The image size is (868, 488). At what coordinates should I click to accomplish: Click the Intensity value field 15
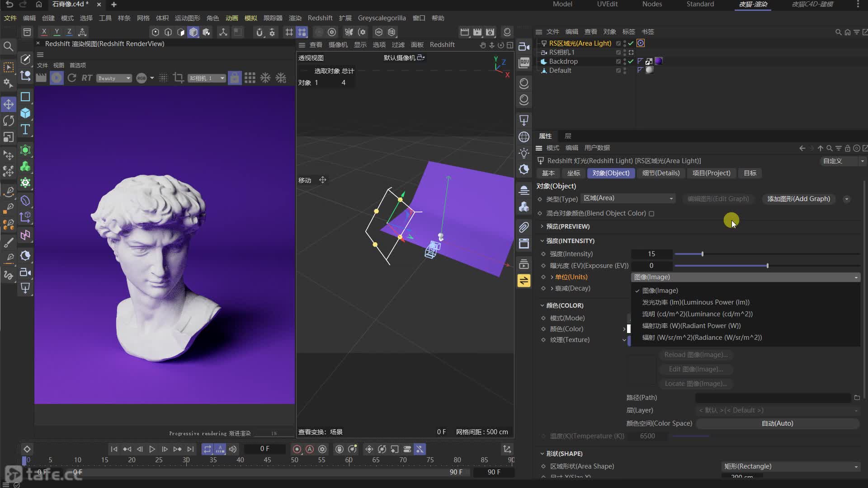point(651,254)
